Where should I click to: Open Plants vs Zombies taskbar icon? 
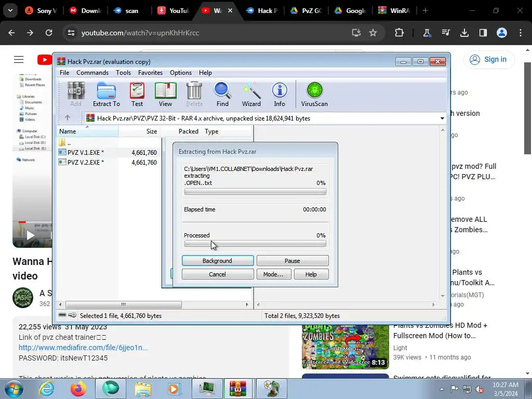tap(271, 389)
